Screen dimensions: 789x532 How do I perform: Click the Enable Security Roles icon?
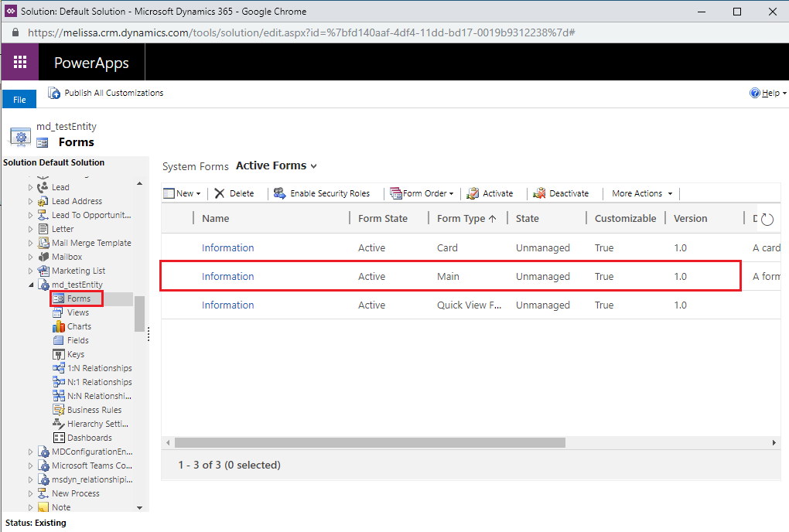point(280,193)
